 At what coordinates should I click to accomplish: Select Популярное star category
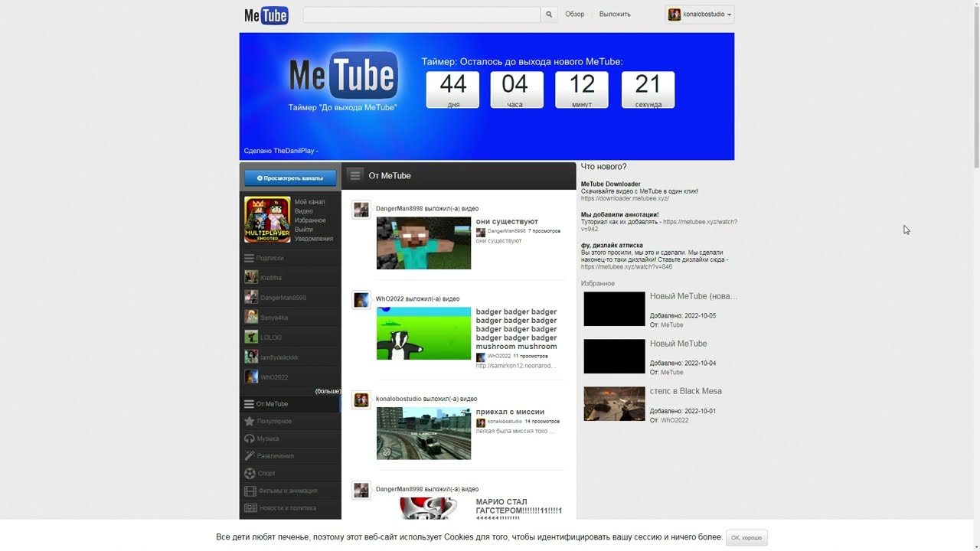pyautogui.click(x=290, y=422)
